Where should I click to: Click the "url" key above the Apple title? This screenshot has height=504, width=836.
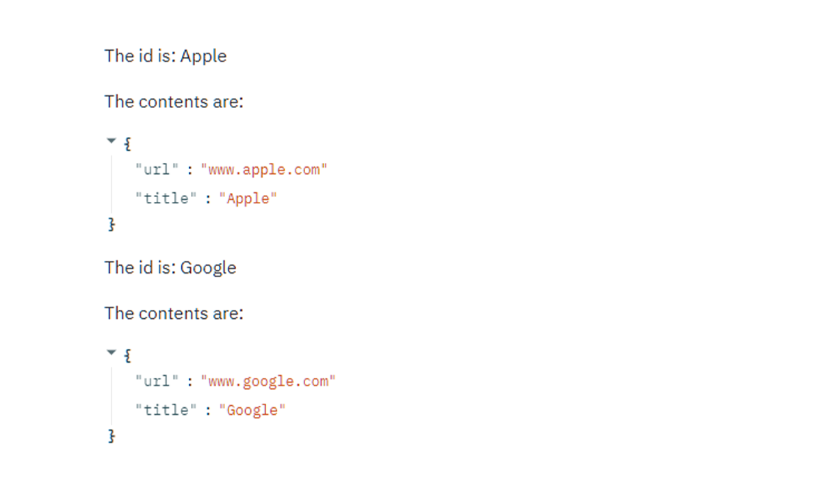click(157, 169)
